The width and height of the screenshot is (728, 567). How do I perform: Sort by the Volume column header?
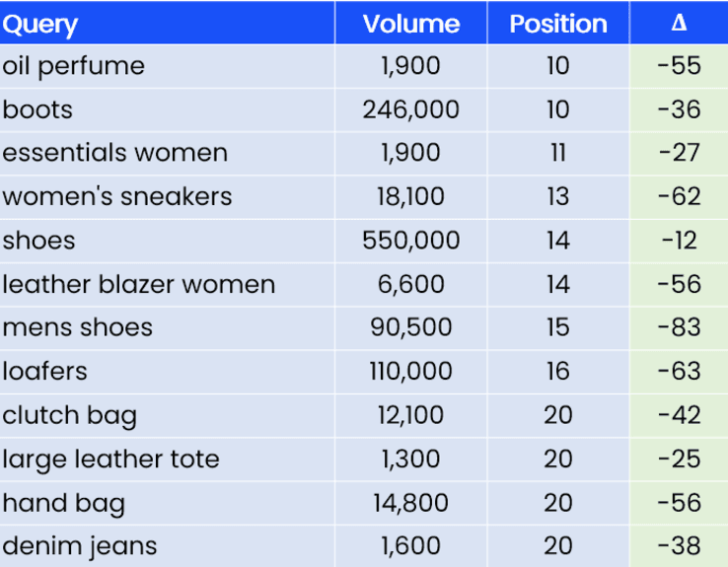[410, 24]
